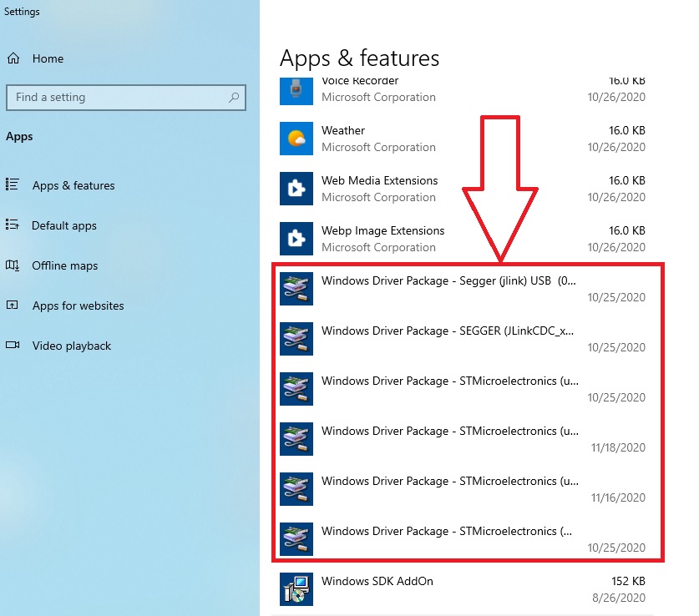This screenshot has height=616, width=699.
Task: Click the search magnifier icon
Action: coord(234,97)
